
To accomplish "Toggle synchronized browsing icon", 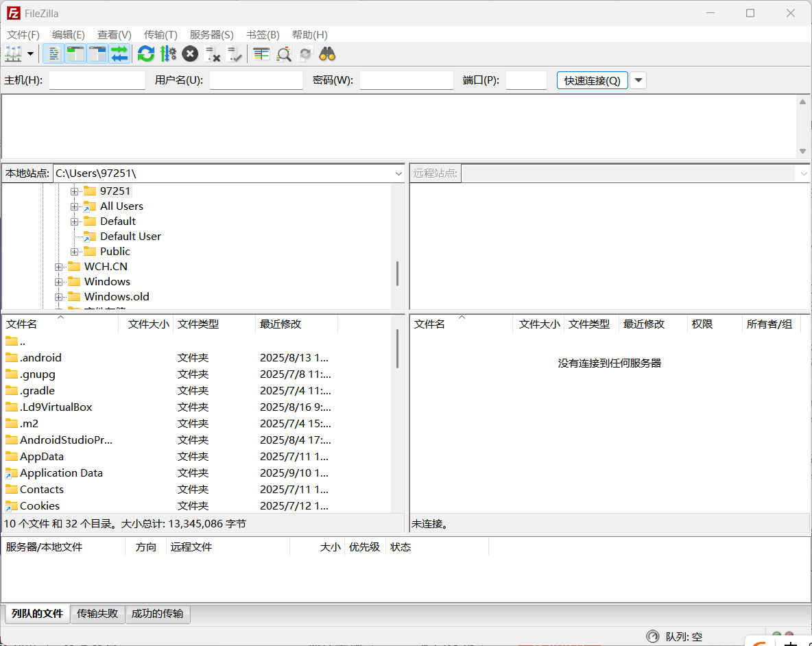I will 306,53.
